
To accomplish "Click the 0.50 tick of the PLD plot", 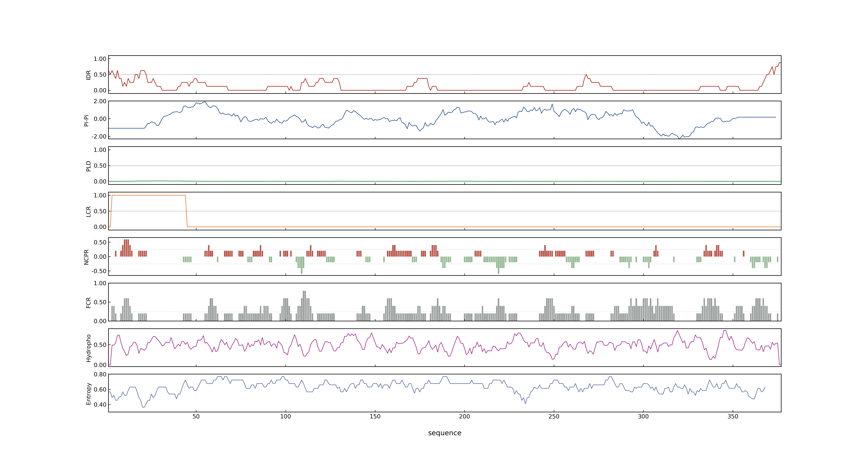I will [100, 166].
